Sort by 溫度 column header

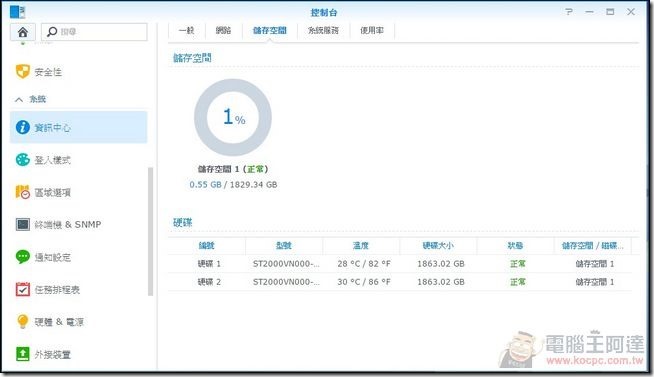pyautogui.click(x=361, y=246)
